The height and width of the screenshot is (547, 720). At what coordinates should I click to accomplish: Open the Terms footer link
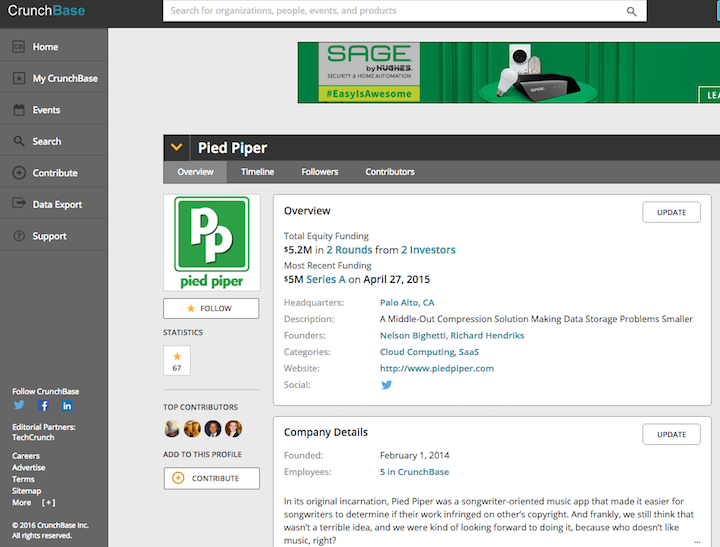tap(23, 479)
